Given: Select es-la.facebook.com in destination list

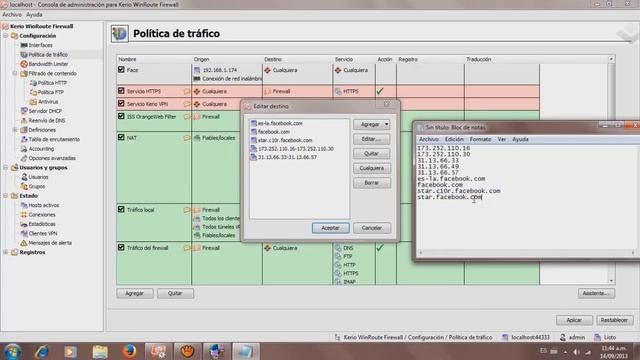Looking at the screenshot, I should click(x=280, y=123).
